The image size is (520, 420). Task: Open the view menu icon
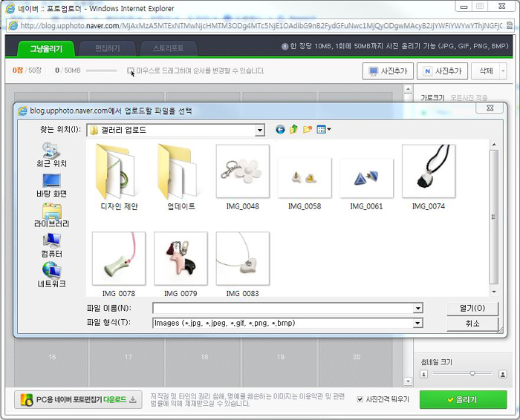(324, 130)
